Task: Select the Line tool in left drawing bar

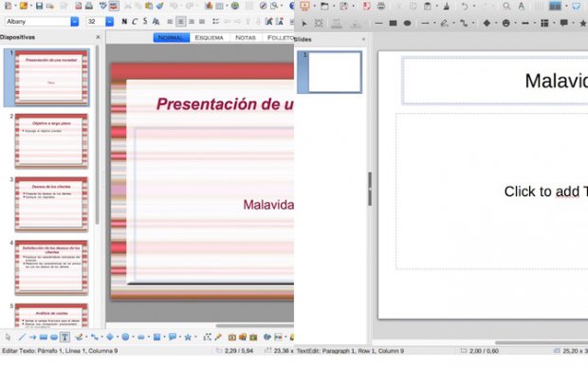Action: click(22, 337)
